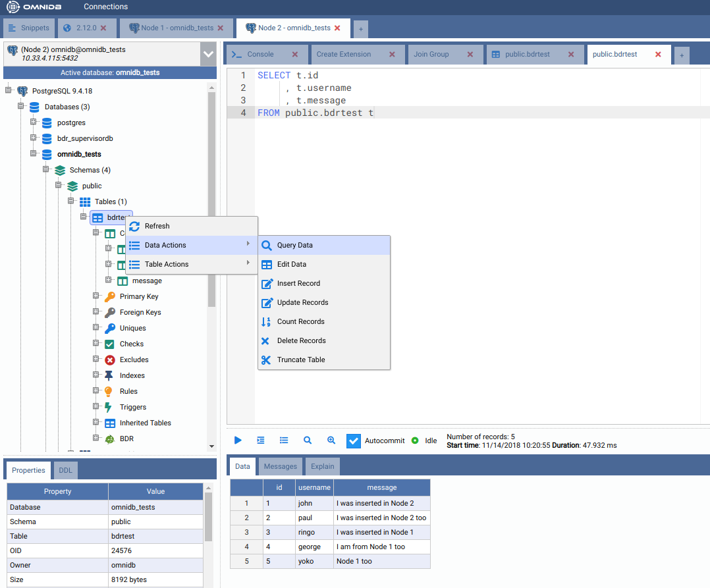The width and height of the screenshot is (710, 588).
Task: Add a new inner tab with plus button
Action: click(x=682, y=55)
